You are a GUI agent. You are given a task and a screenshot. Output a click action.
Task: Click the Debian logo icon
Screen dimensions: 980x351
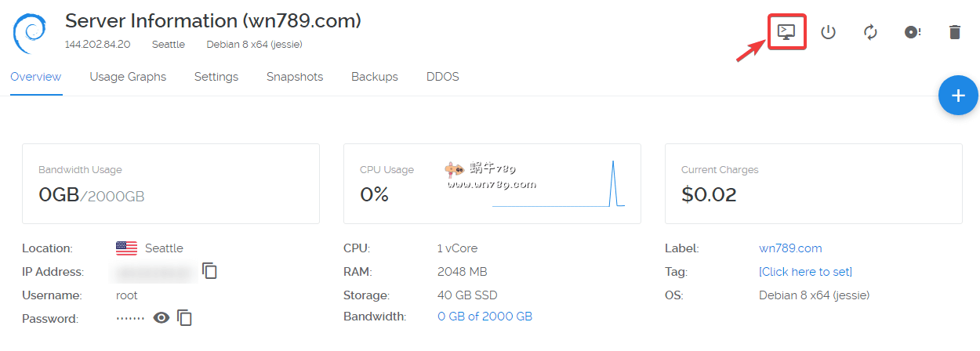(30, 33)
